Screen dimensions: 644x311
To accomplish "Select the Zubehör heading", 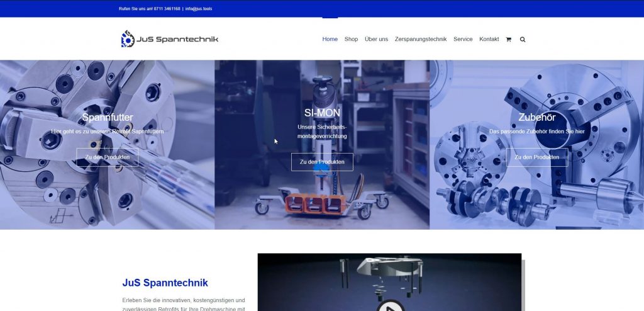I will coord(537,117).
